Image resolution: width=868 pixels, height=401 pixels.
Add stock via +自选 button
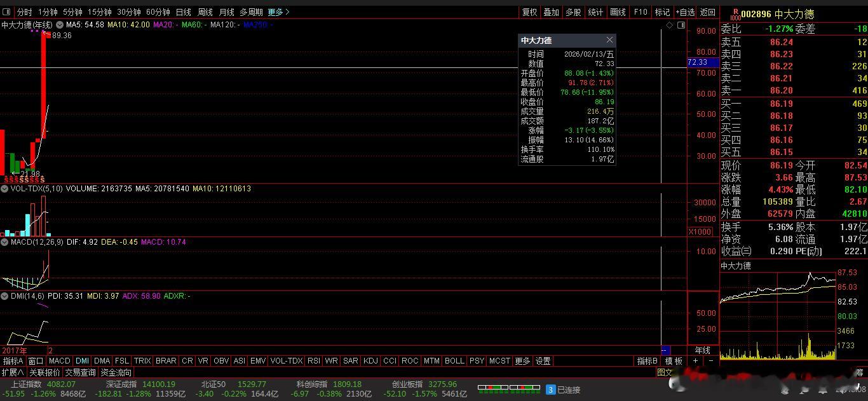point(685,12)
